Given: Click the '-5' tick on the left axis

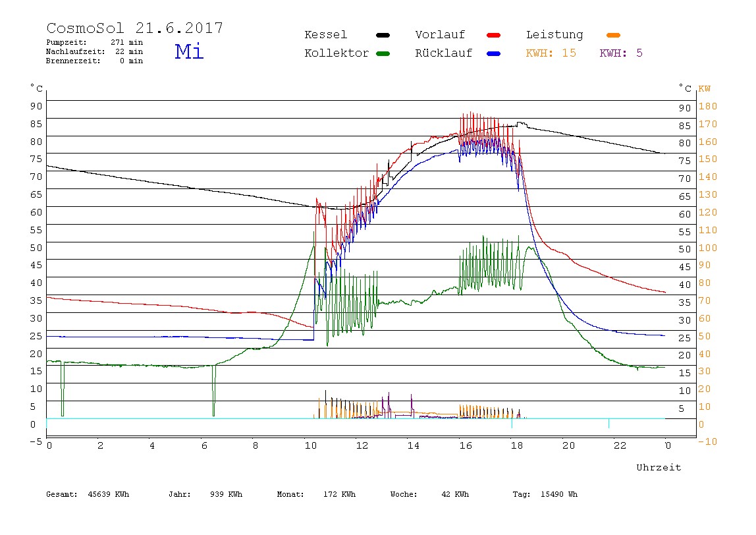Looking at the screenshot, I should 36,442.
